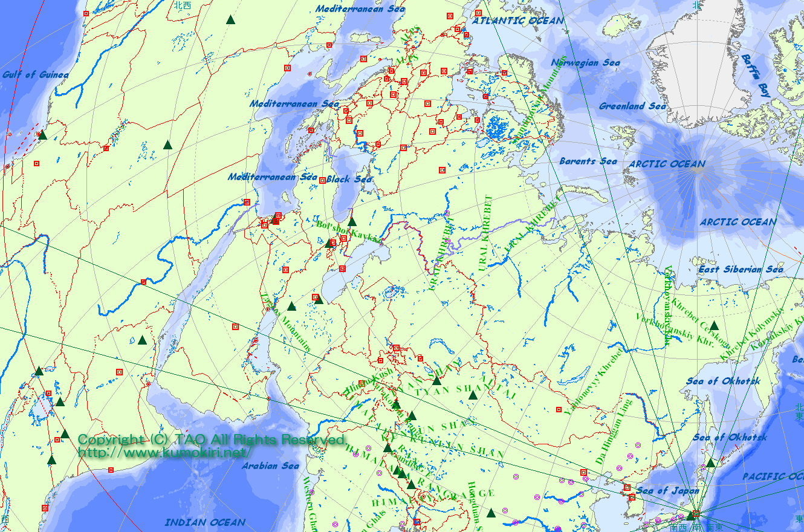Select the 'ATLANTIC OCEAN' label
The width and height of the screenshot is (804, 532).
point(519,21)
